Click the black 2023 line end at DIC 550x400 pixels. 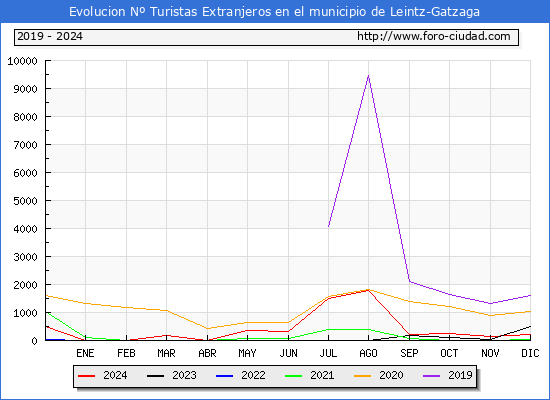[x=530, y=326]
